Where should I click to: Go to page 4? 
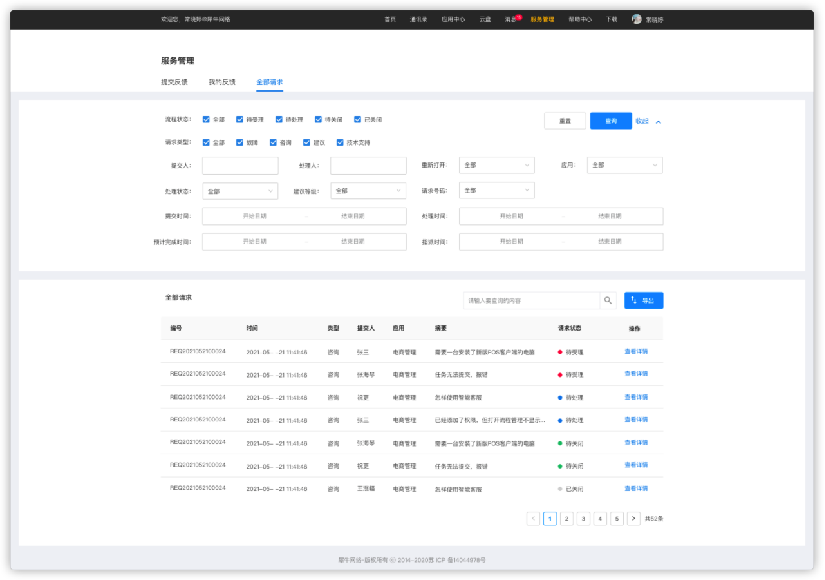pyautogui.click(x=600, y=518)
